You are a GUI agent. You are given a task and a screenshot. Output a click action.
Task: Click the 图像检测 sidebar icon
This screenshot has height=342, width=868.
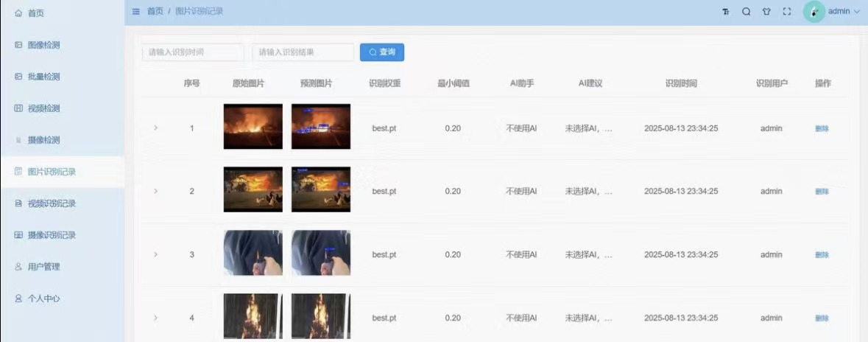point(18,44)
